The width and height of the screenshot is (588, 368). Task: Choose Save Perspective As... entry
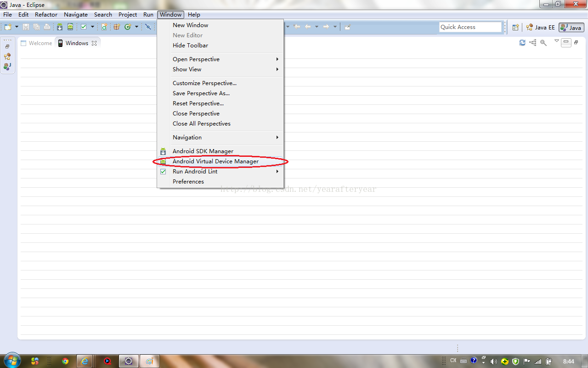click(x=220, y=93)
